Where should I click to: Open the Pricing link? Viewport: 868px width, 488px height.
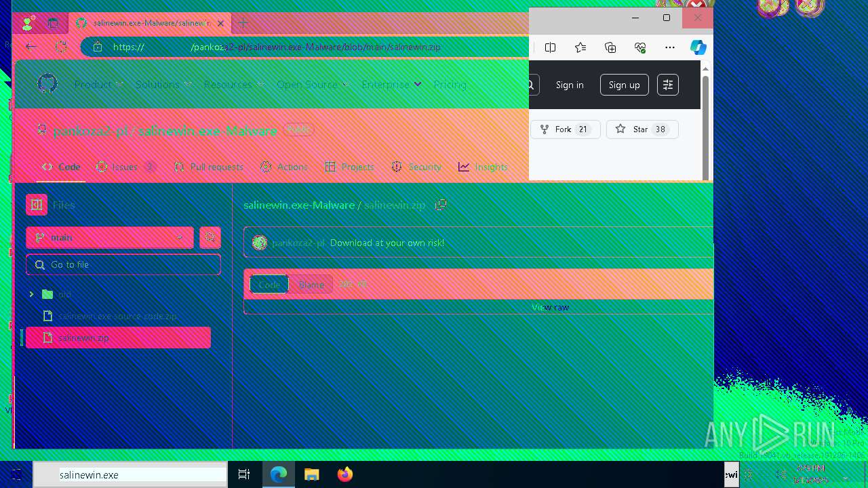(x=450, y=85)
